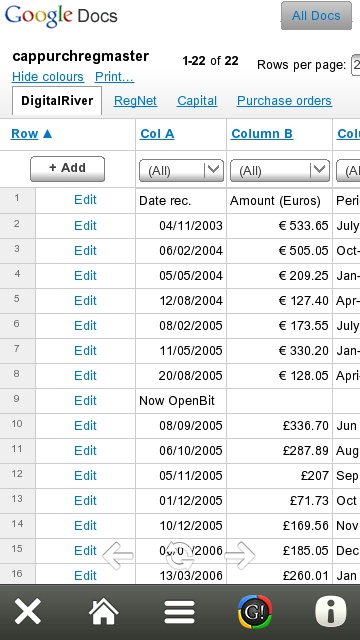This screenshot has width=360, height=640.
Task: Open the Purchase orders tab
Action: [x=284, y=101]
